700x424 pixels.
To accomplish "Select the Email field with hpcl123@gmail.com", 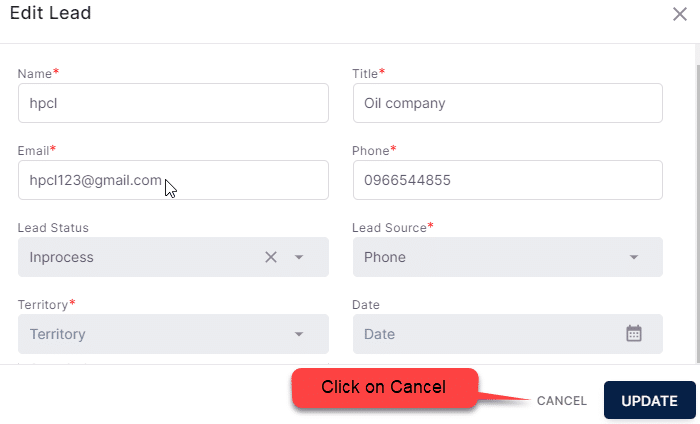I will tap(173, 180).
